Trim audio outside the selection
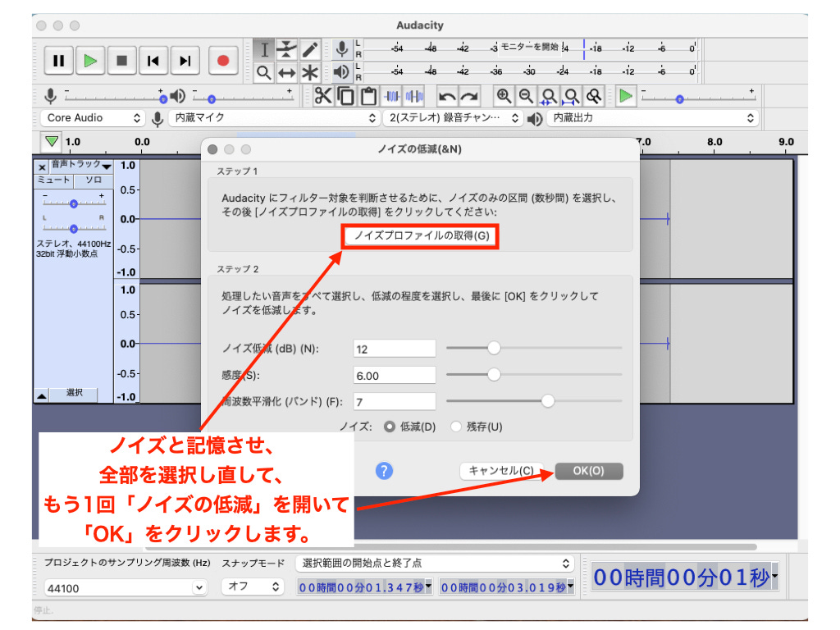The height and width of the screenshot is (630, 840). (391, 97)
